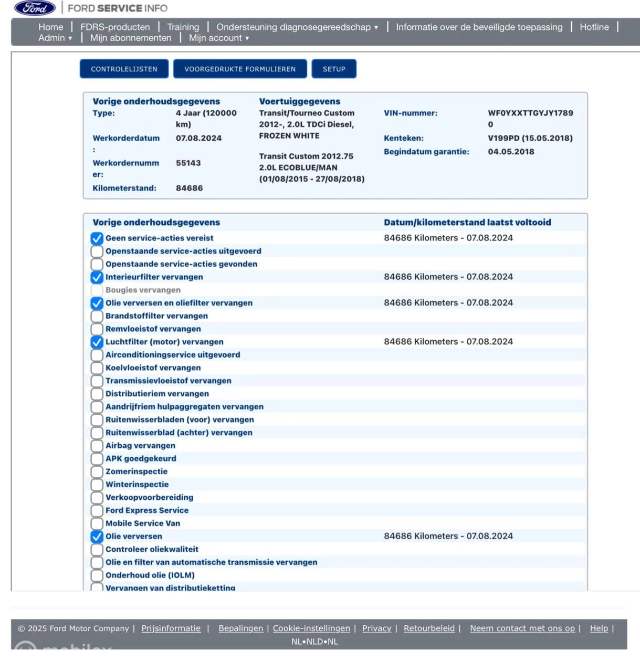This screenshot has height=672, width=640.
Task: Open the FDRS-producten menu item
Action: 115,27
